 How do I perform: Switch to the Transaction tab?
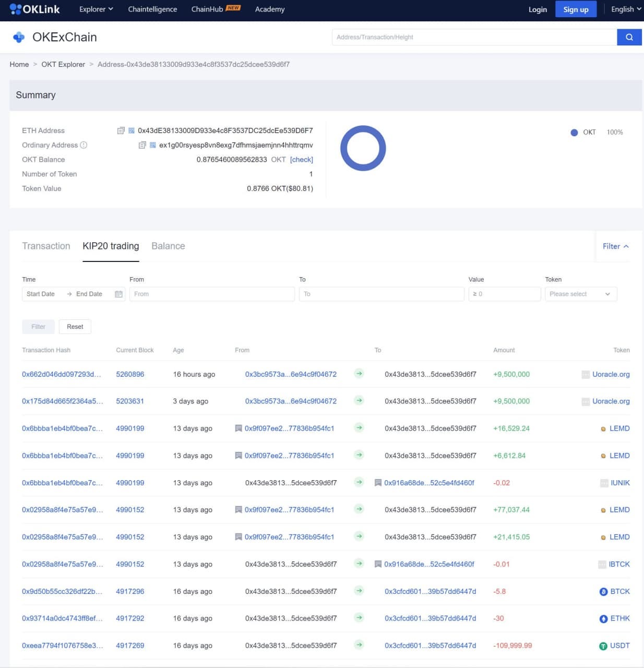[x=46, y=246]
